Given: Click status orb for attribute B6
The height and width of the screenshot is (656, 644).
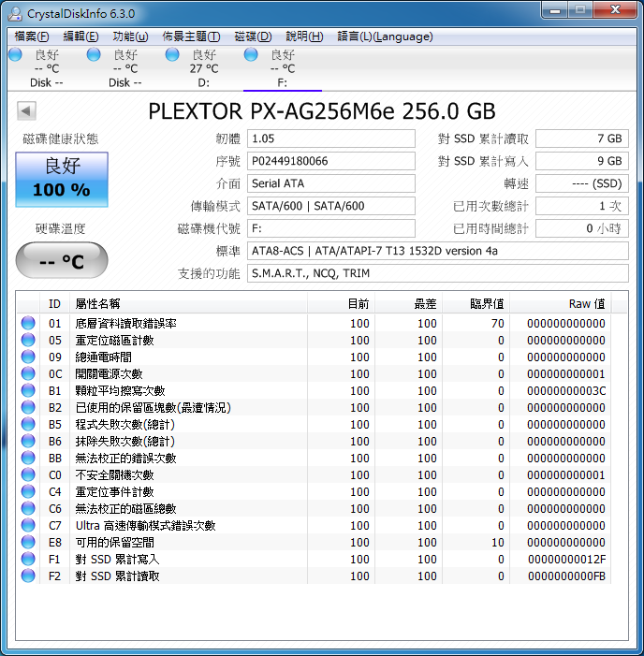Looking at the screenshot, I should pyautogui.click(x=28, y=441).
